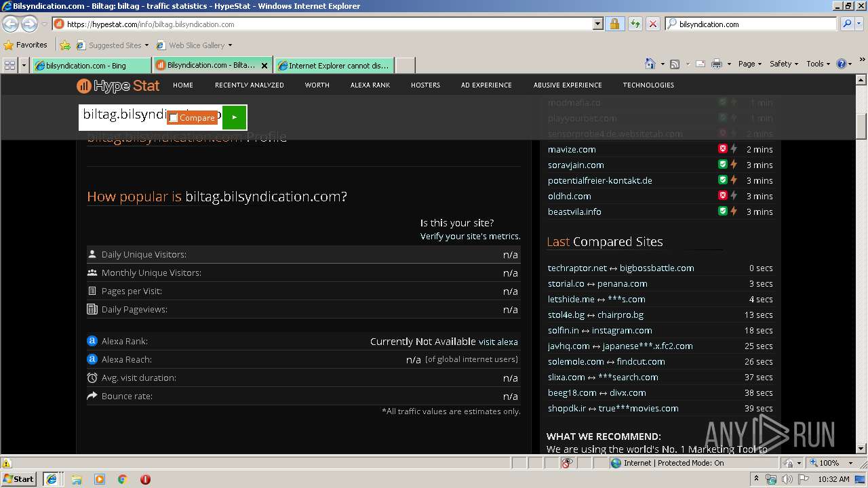Click the red shield next to mavize.com

coord(723,149)
